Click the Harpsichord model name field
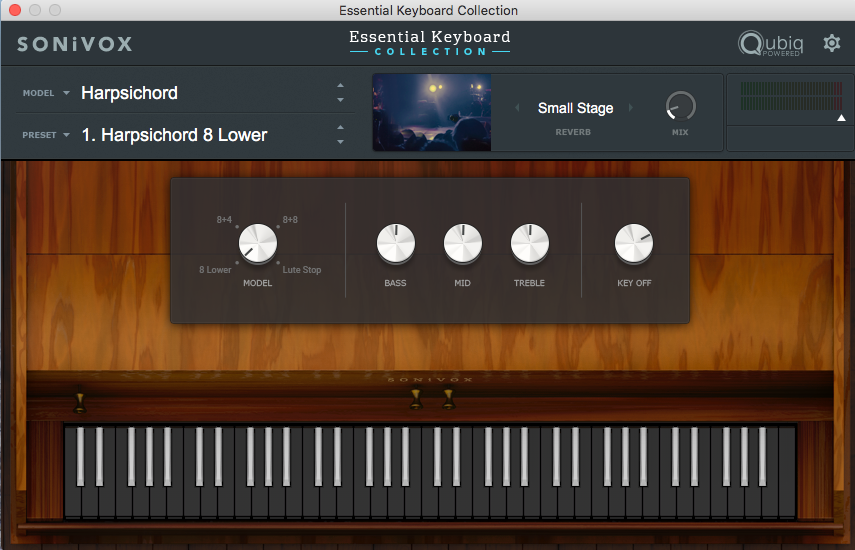Viewport: 855px width, 550px height. point(130,93)
